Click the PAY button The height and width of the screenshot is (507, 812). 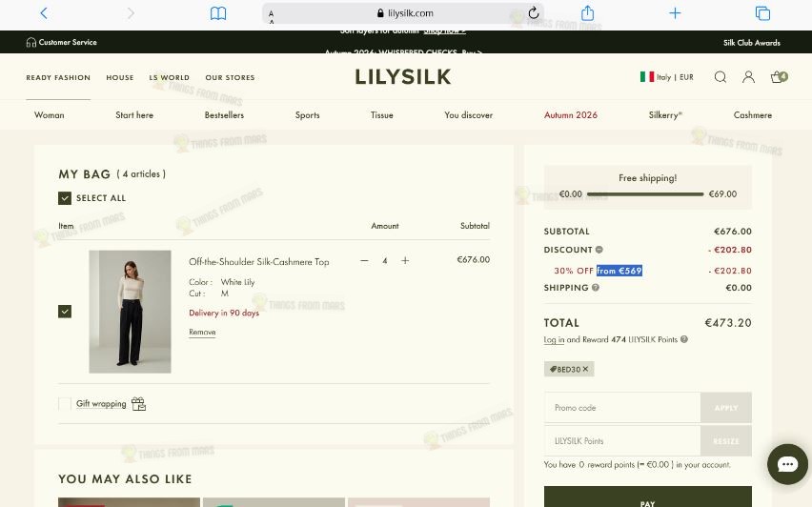click(647, 498)
